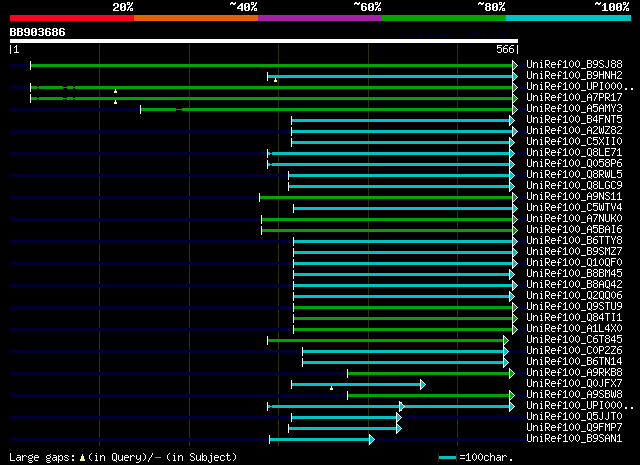Image resolution: width=640 pixels, height=465 pixels.
Task: Select the UniRef100_B9SMZ7 label
Action: [574, 252]
